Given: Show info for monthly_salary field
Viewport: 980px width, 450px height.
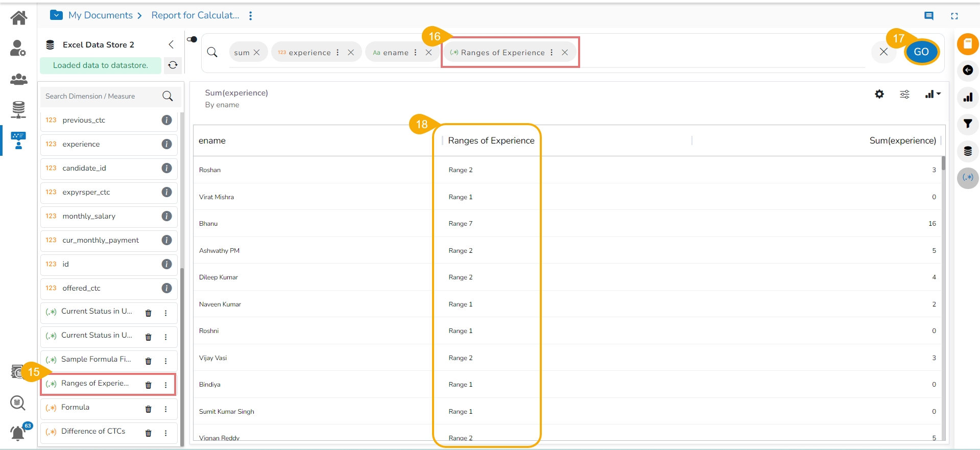Looking at the screenshot, I should 166,216.
